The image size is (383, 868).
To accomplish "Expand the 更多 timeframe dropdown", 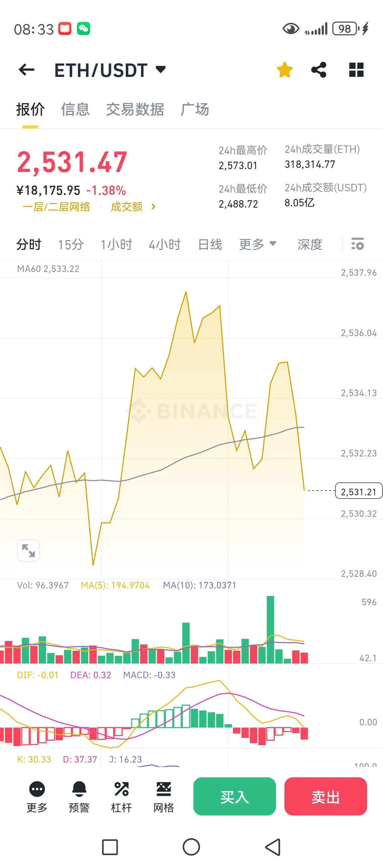I will (258, 244).
